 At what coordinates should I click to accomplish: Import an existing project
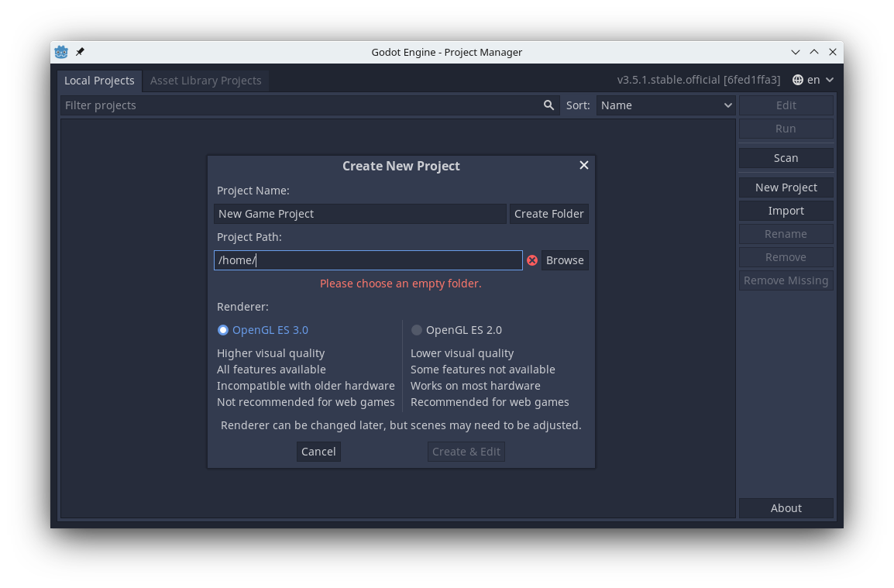click(786, 211)
